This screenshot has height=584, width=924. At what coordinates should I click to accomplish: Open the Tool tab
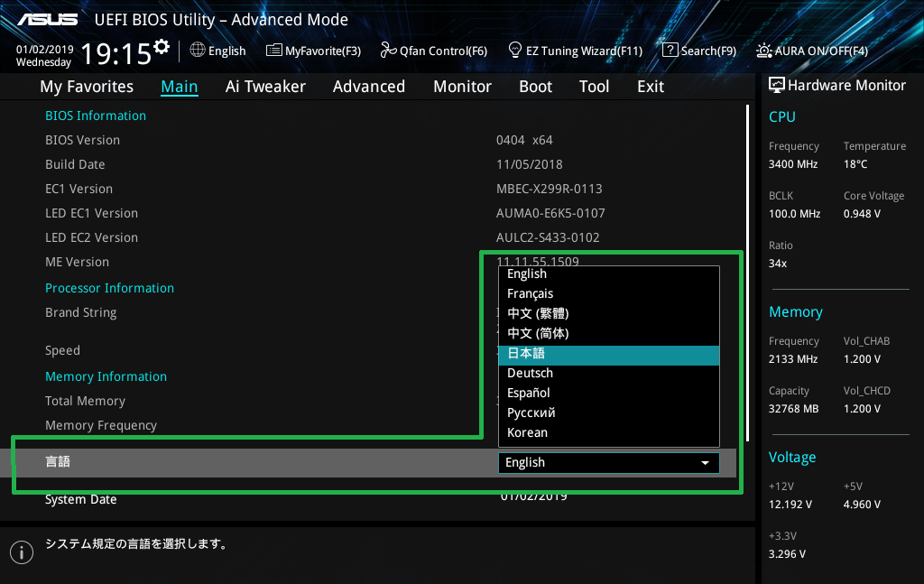(x=594, y=87)
